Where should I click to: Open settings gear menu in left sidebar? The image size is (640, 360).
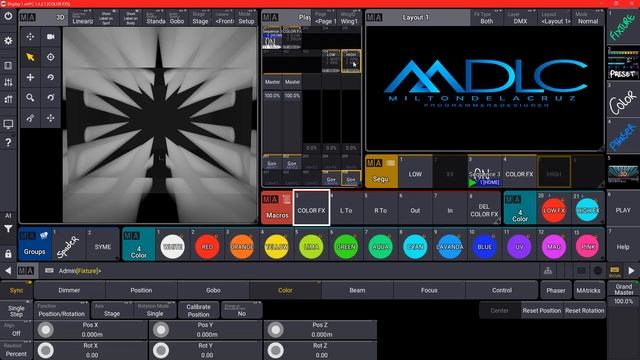point(8,41)
